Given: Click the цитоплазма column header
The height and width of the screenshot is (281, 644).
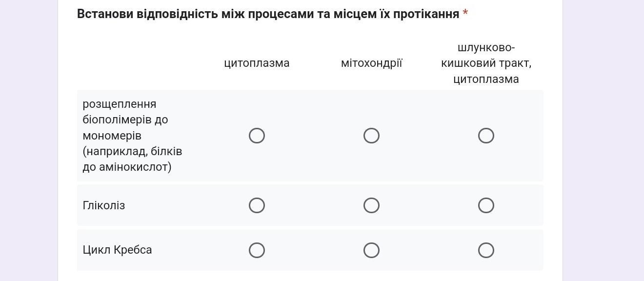Looking at the screenshot, I should 257,63.
